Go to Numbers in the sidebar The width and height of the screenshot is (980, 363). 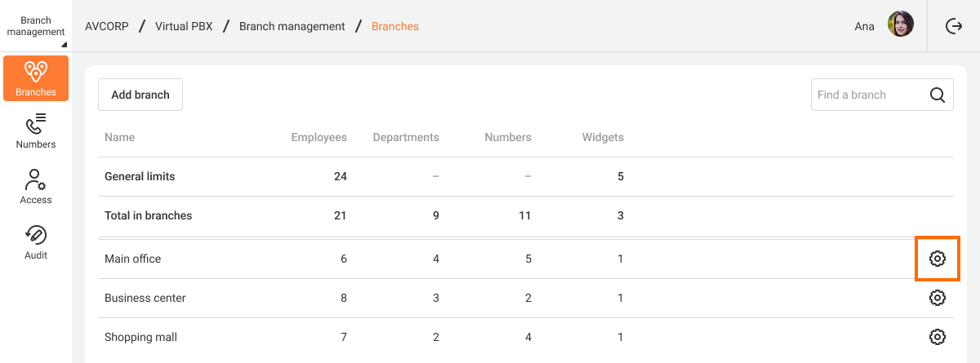click(x=36, y=131)
